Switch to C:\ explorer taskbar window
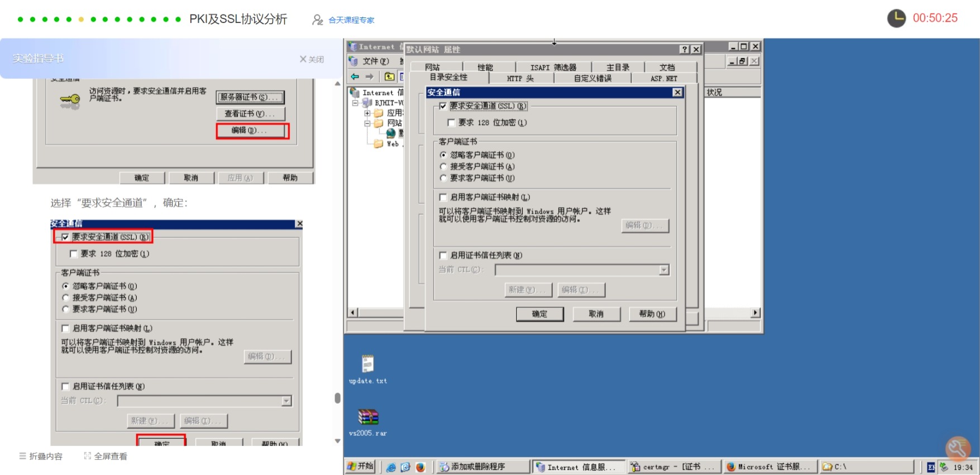The width and height of the screenshot is (980, 475). pyautogui.click(x=866, y=467)
